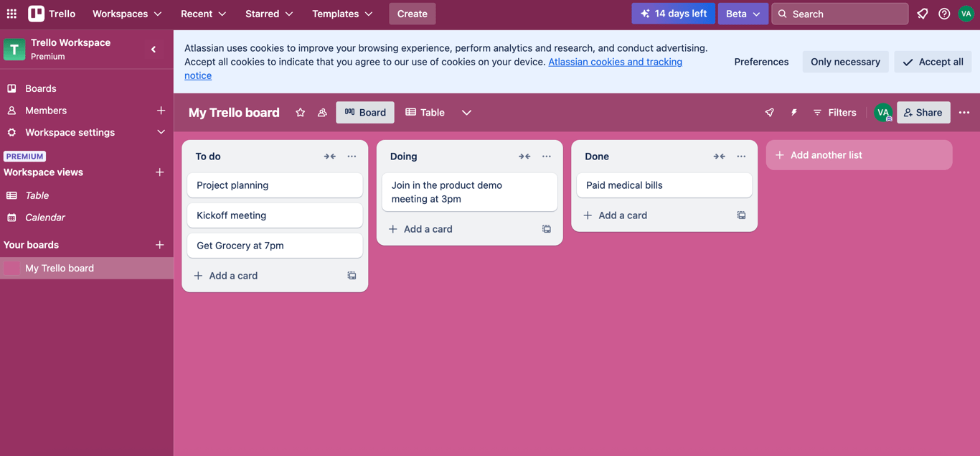980x456 pixels.
Task: Open the Automation lightning bolt icon
Action: pos(793,113)
